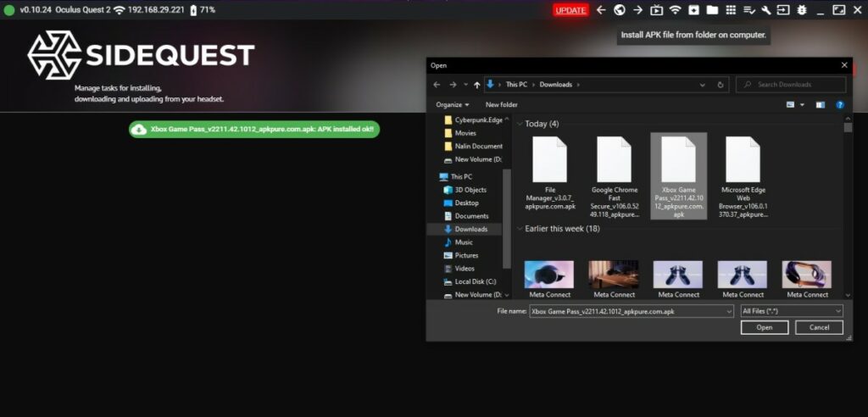Click the install APK from folder icon
The image size is (868, 417).
[x=693, y=10]
